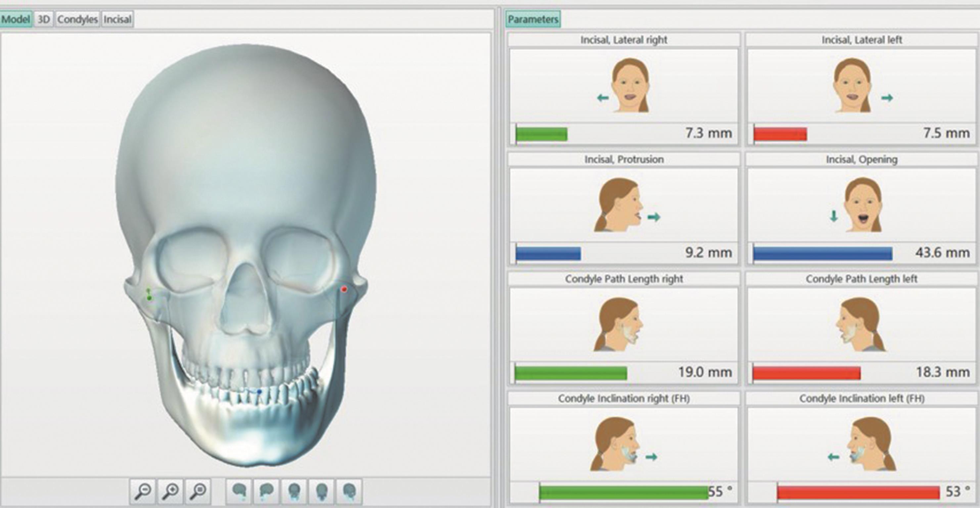This screenshot has height=508, width=980.
Task: Click the red Incisal Lateral left bar
Action: click(x=780, y=134)
